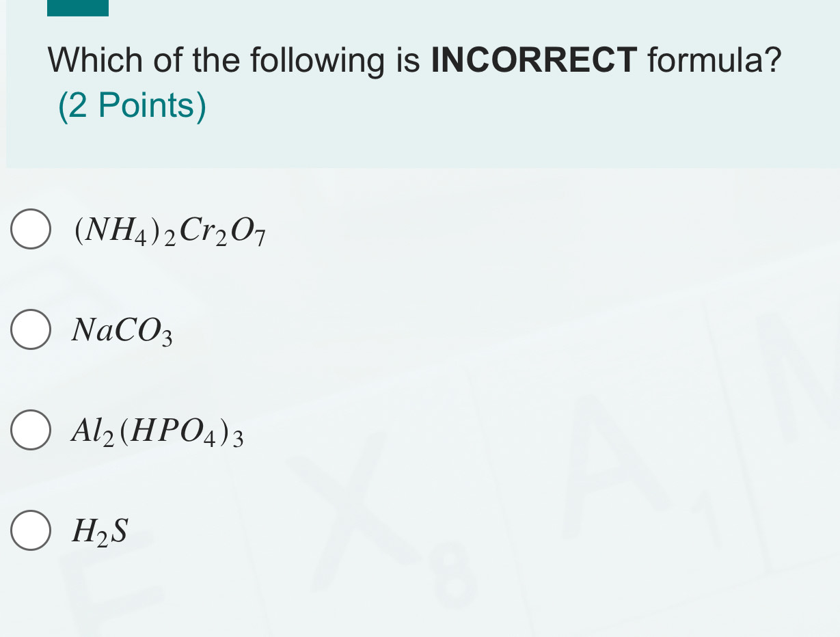Click the radio circle beside H2S
This screenshot has width=840, height=637.
point(30,531)
